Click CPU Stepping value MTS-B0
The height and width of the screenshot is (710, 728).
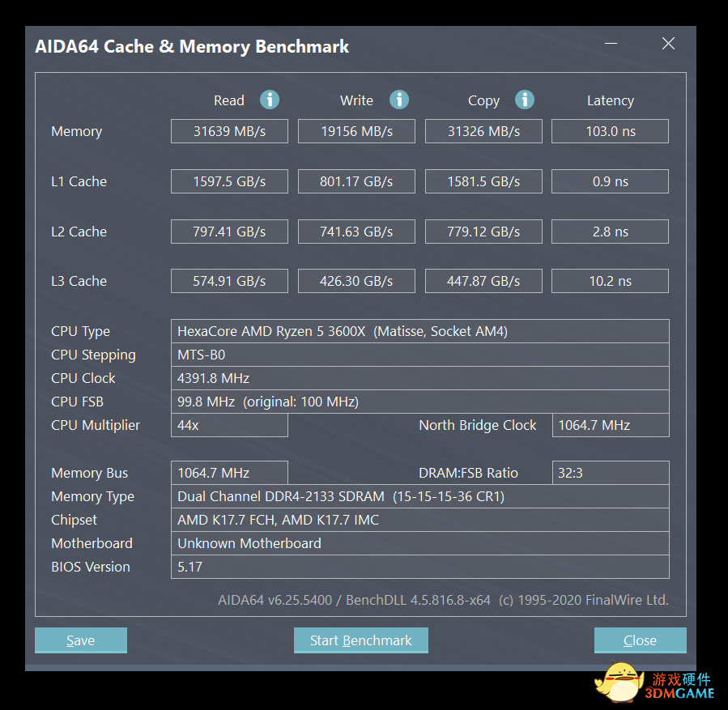(x=419, y=355)
